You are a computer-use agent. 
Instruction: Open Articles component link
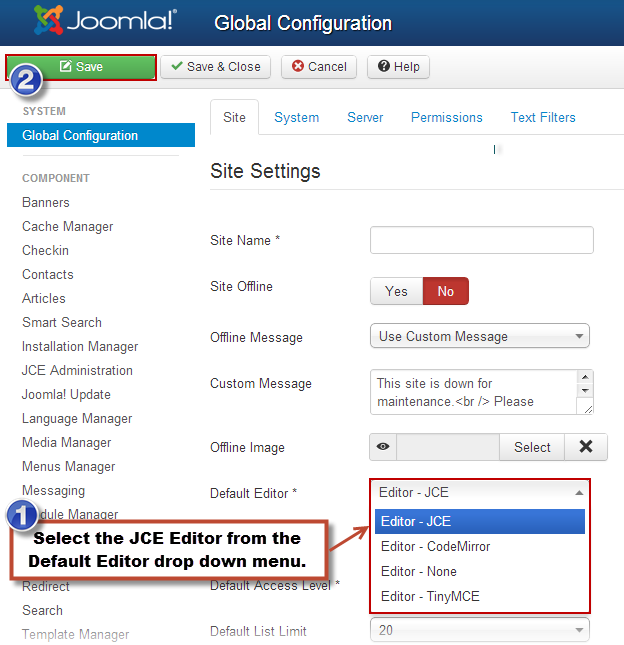(x=44, y=298)
